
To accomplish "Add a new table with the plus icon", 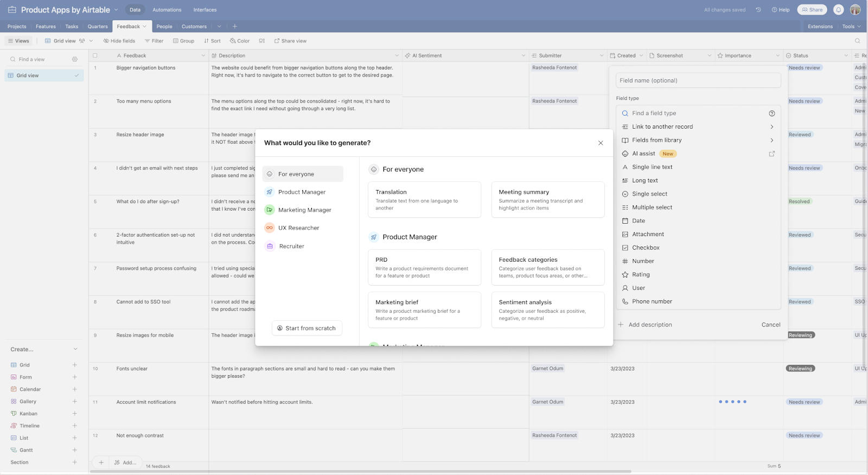I will point(235,26).
